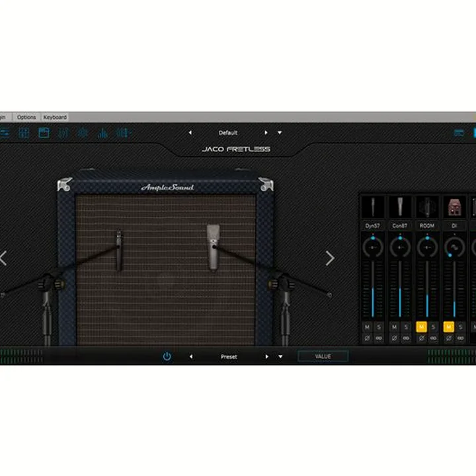476x476 pixels.
Task: Click the Con87 volume fader
Action: [400, 290]
